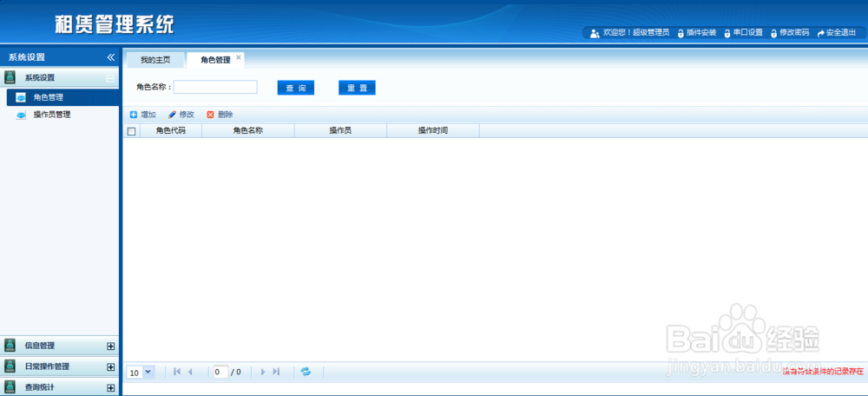Click the lock icon beside 串口设置
The width and height of the screenshot is (868, 396).
[x=727, y=33]
